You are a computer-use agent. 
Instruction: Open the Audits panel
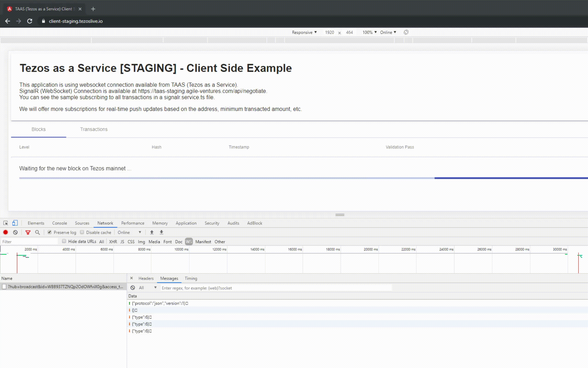(233, 223)
